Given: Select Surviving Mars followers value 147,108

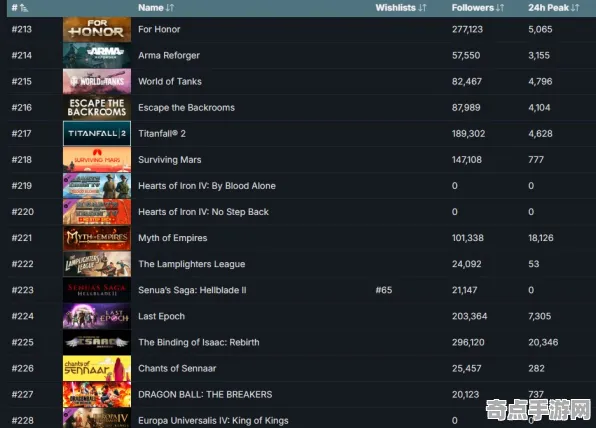Looking at the screenshot, I should [467, 160].
